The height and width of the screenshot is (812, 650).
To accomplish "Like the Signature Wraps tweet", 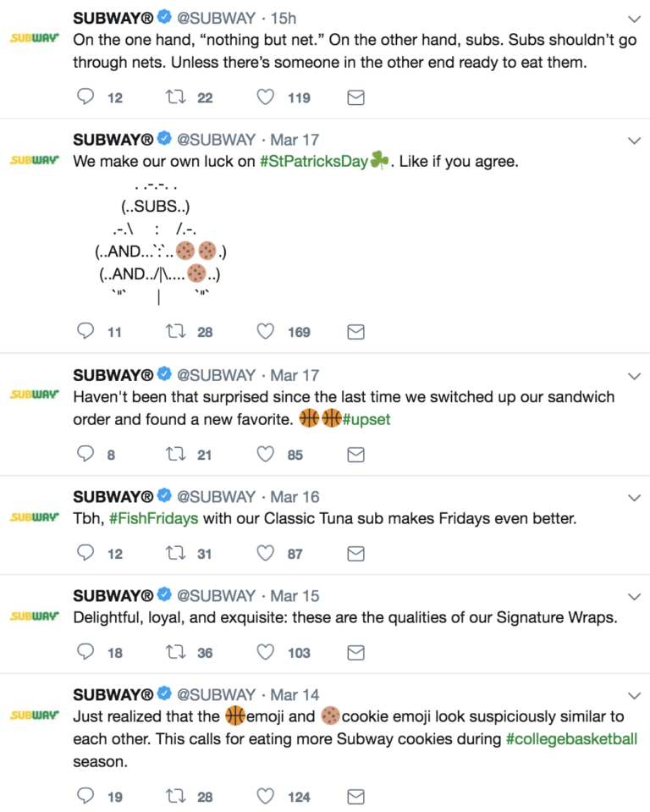I will click(x=265, y=652).
